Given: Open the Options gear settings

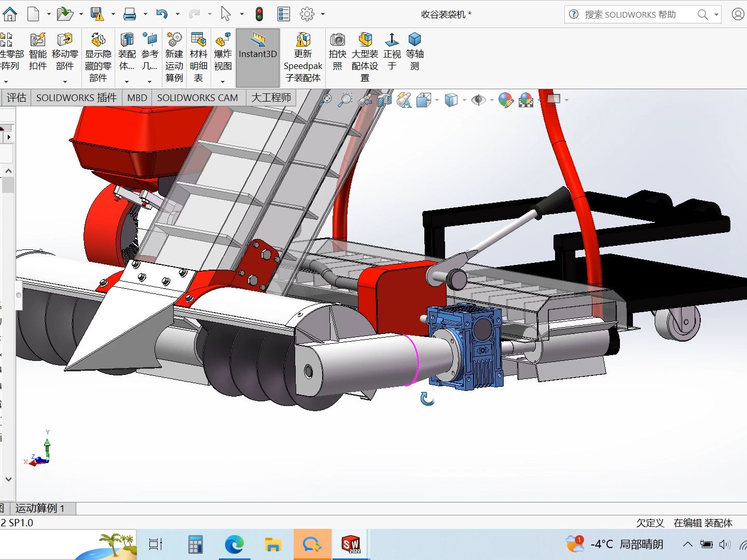Looking at the screenshot, I should click(x=307, y=14).
